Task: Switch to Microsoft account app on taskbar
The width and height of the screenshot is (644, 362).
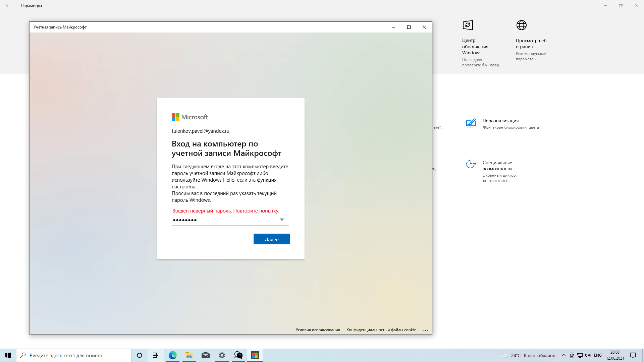Action: click(x=255, y=355)
